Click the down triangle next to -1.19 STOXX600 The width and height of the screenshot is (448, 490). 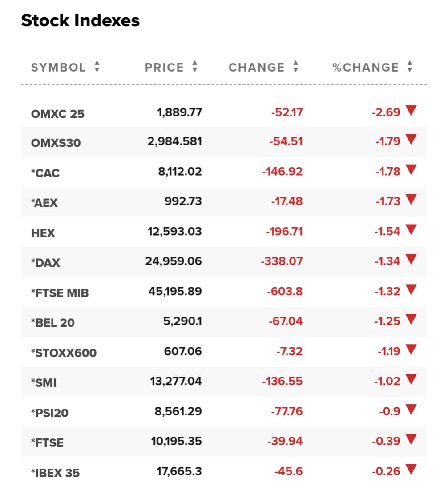click(411, 349)
